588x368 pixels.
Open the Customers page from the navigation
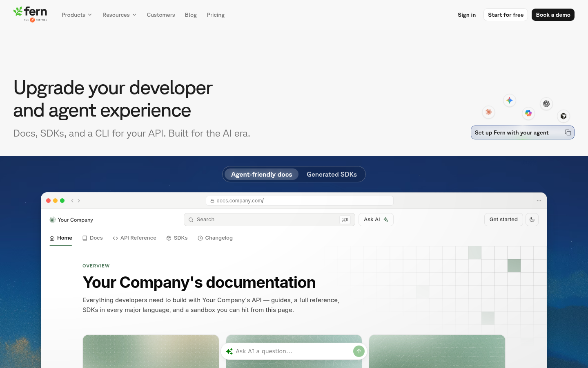(161, 15)
